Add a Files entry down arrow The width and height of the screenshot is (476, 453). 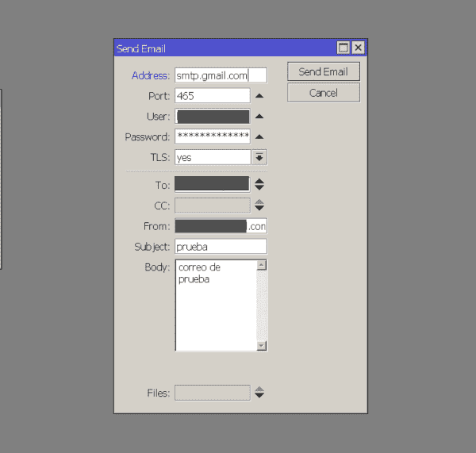point(259,395)
